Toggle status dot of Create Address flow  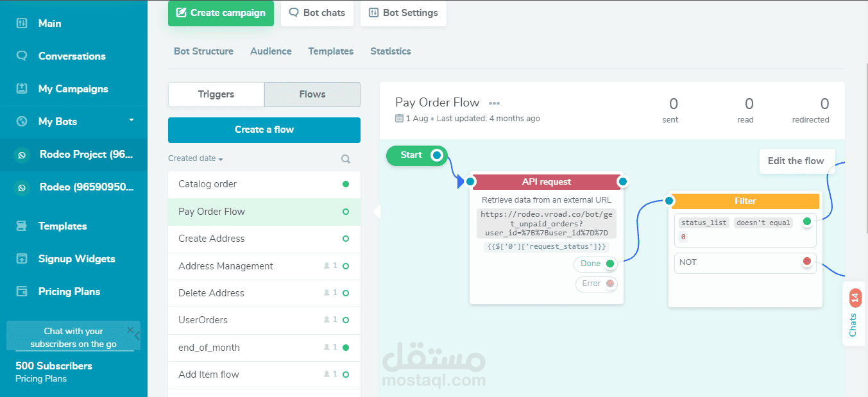346,239
